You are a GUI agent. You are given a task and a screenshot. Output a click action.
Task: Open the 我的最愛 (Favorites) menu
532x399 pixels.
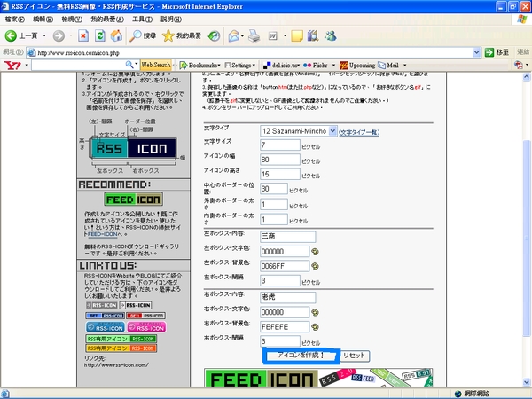[x=107, y=20]
